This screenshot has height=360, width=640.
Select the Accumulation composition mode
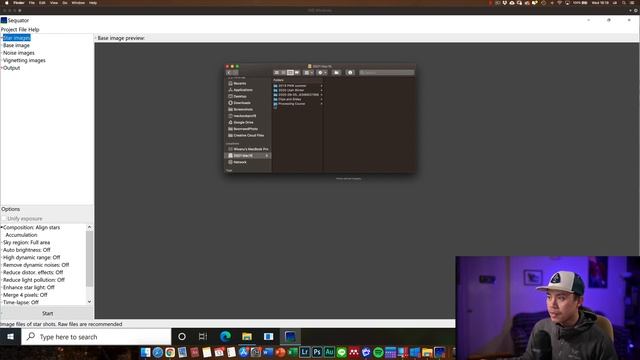point(21,235)
